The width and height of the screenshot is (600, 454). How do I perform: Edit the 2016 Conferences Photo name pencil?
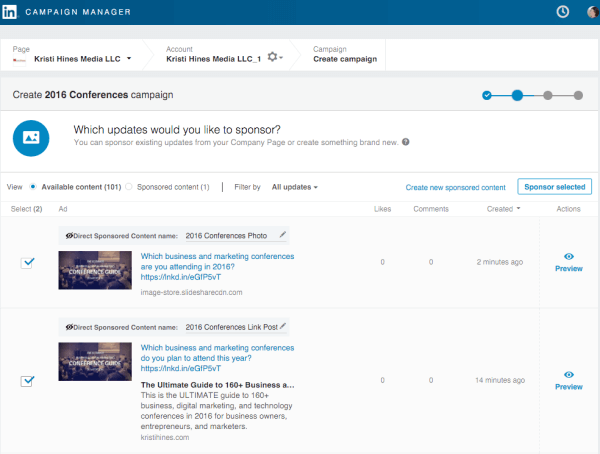pyautogui.click(x=282, y=234)
